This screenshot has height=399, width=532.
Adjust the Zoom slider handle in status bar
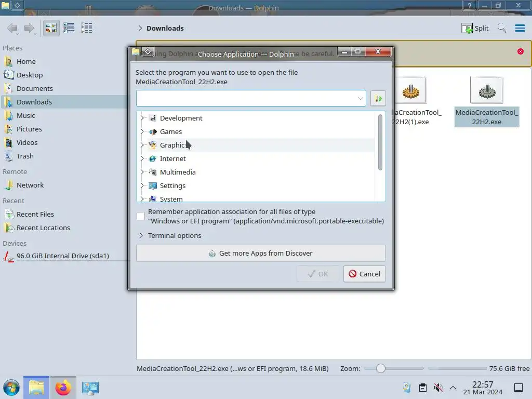[381, 368]
